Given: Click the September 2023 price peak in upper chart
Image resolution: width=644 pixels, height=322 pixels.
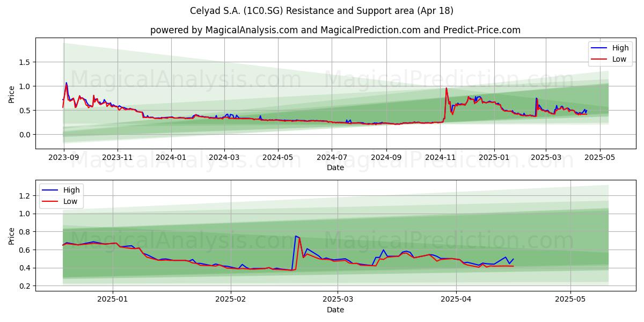Looking at the screenshot, I should [x=66, y=84].
